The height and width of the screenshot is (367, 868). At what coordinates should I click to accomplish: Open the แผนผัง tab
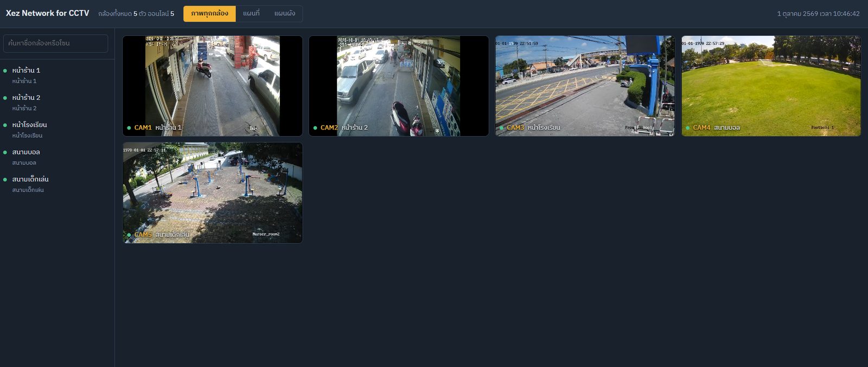[285, 14]
